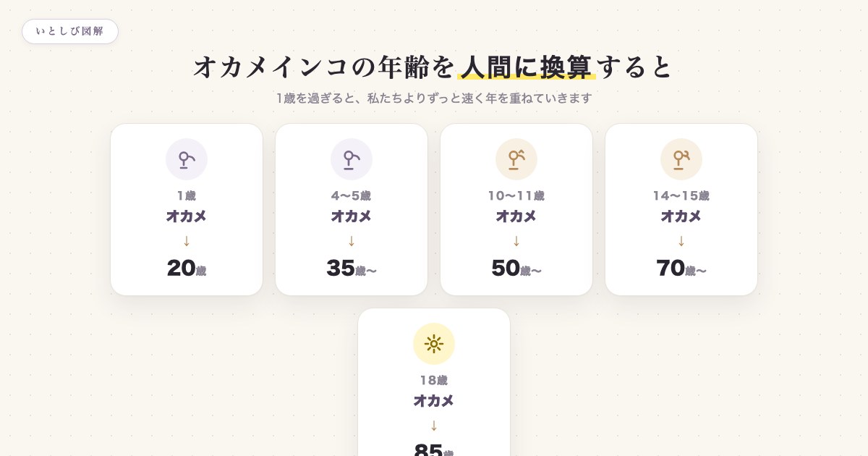This screenshot has width=868, height=456.
Task: Click the down arrow in the 14〜15歳 card
Action: 681,241
